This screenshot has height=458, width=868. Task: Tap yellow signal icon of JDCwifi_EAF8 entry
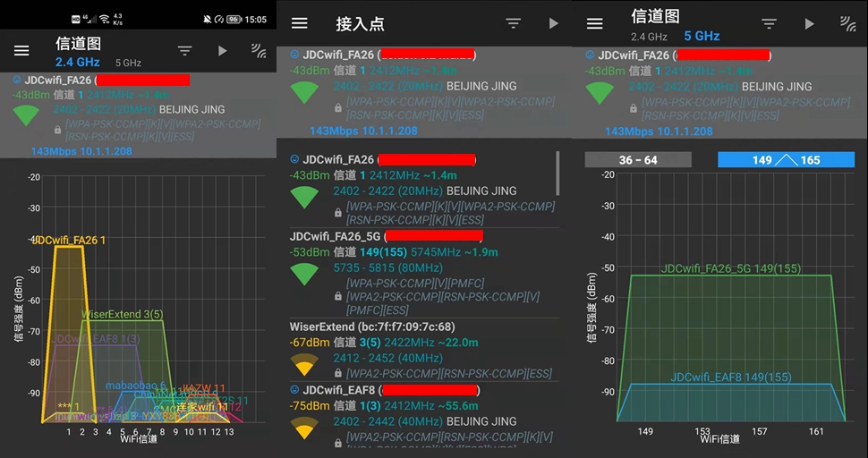point(304,428)
